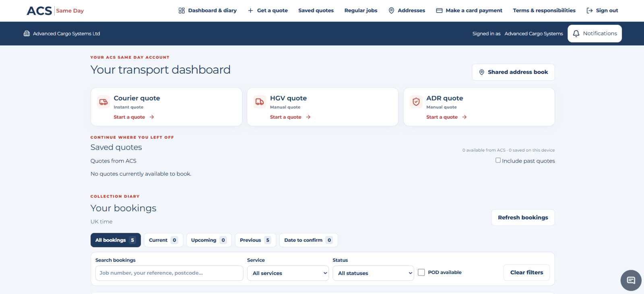Click the building icon beside Advanced Cargo Systems Ltd
644x294 pixels.
(x=27, y=33)
